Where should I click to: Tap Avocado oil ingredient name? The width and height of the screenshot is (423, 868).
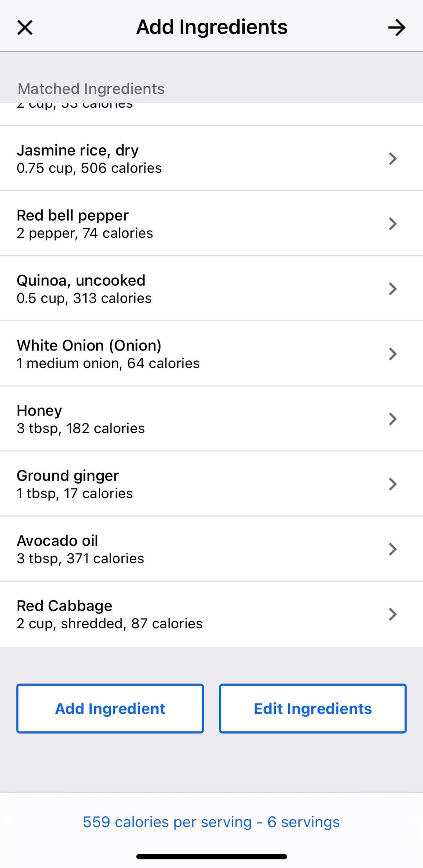[57, 541]
